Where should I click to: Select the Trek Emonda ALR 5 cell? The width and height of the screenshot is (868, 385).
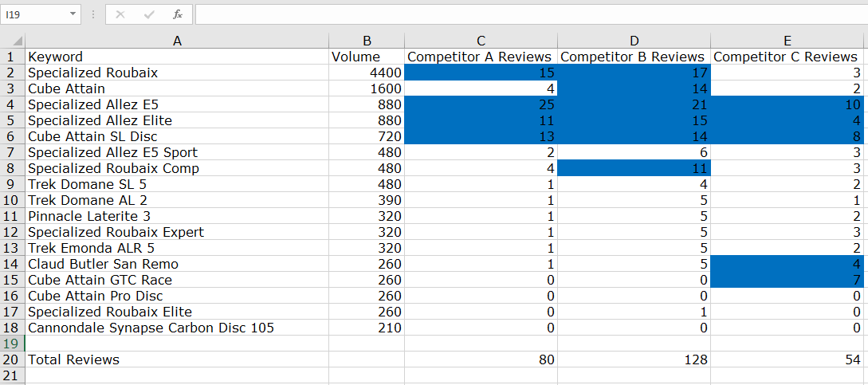[x=177, y=248]
